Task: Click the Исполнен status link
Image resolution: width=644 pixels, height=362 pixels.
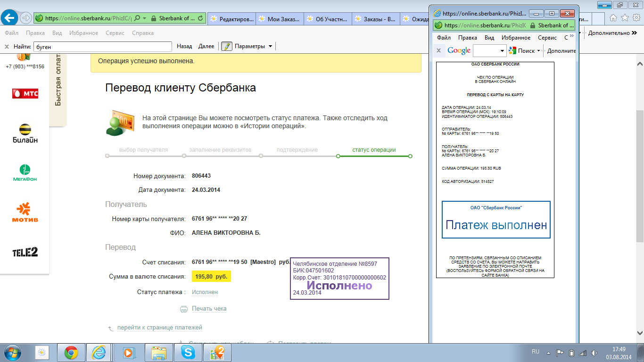Action: click(x=205, y=292)
